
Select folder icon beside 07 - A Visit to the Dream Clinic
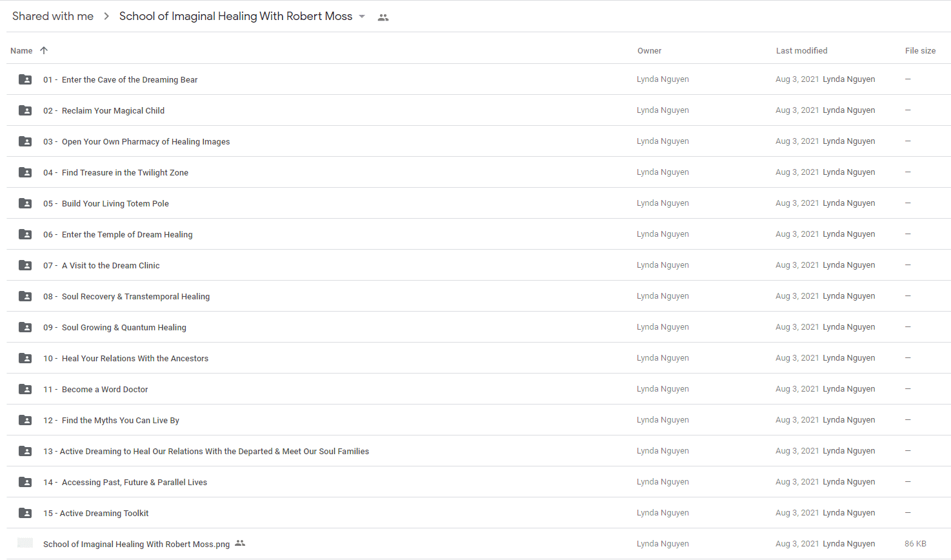[25, 265]
